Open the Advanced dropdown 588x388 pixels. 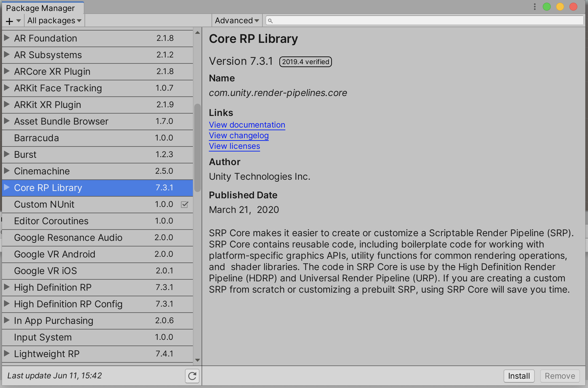pyautogui.click(x=236, y=20)
